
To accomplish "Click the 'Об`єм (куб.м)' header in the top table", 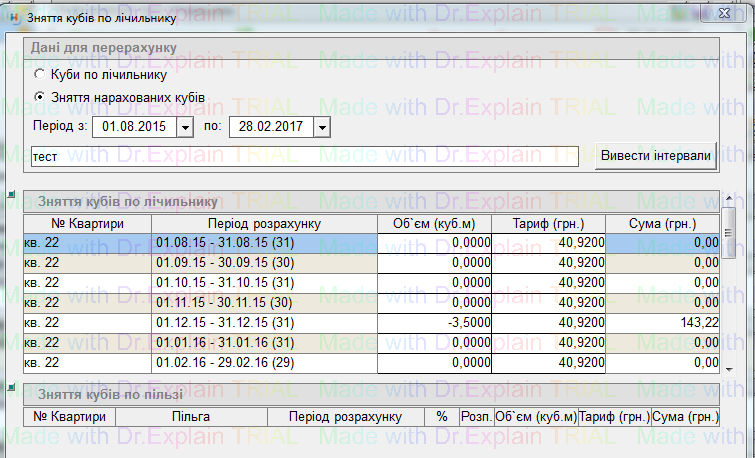I will pyautogui.click(x=435, y=223).
